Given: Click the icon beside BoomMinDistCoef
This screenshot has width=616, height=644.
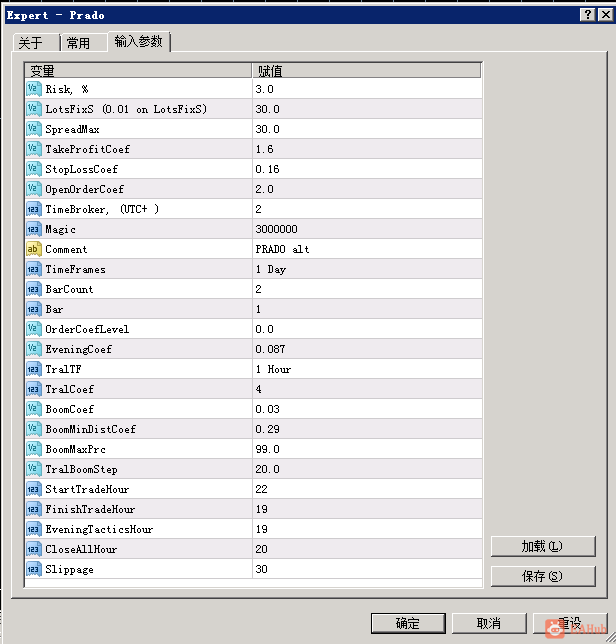Looking at the screenshot, I should (34, 429).
